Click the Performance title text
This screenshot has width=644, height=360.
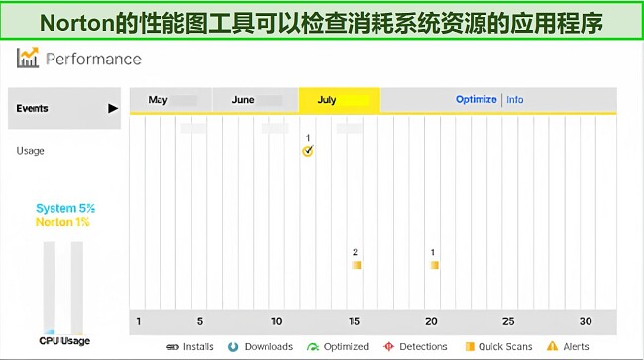coord(93,59)
